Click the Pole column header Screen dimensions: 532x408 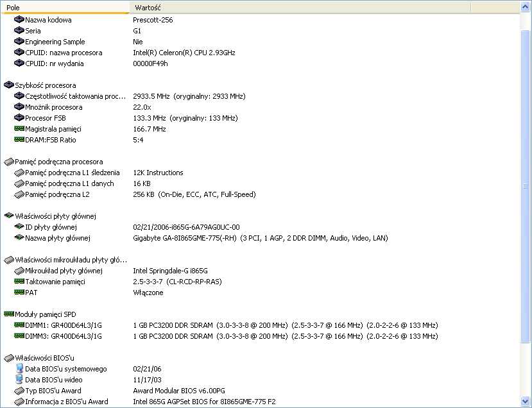click(65, 8)
